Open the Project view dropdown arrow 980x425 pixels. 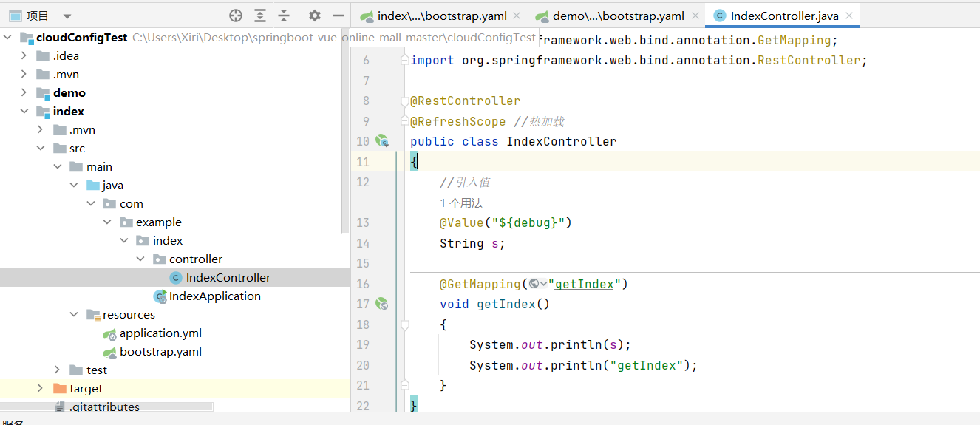(67, 16)
